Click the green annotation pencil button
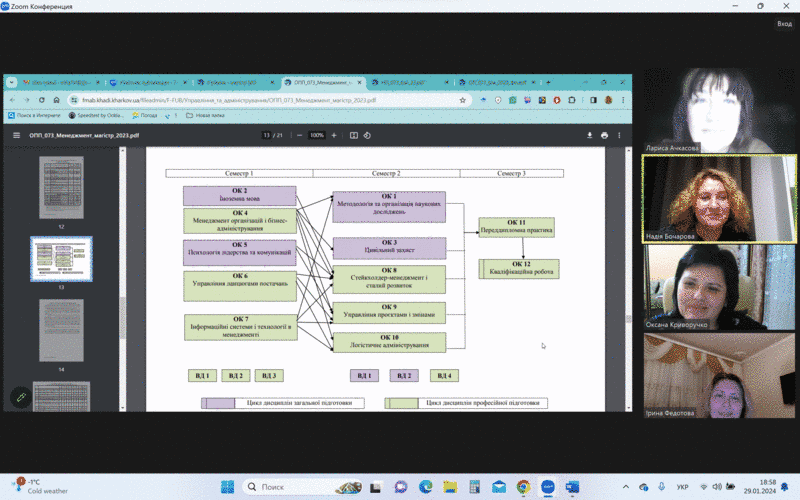 tap(20, 397)
